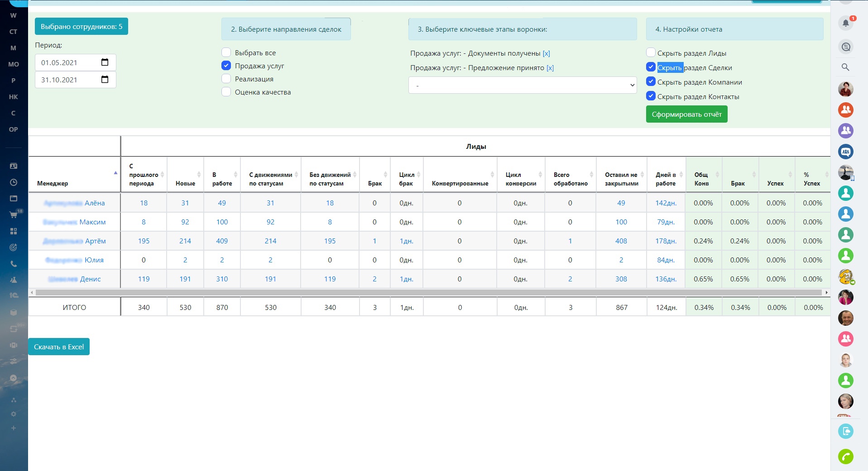Enable the 'Выбрать все' checkbox

[x=226, y=52]
